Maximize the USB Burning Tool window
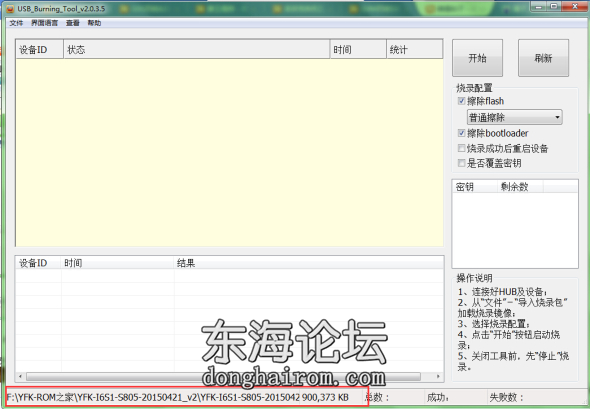 [554, 6]
